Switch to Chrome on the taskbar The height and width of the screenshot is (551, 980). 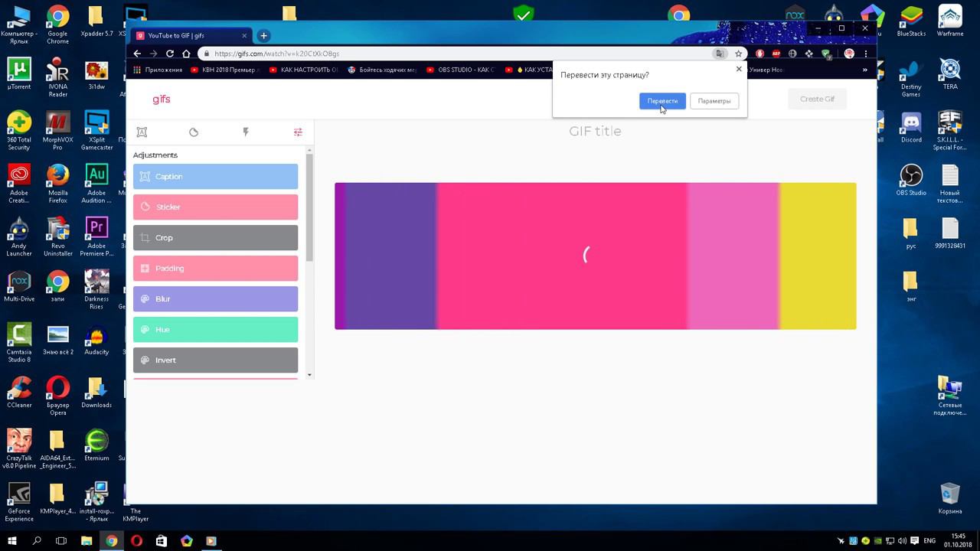(112, 541)
